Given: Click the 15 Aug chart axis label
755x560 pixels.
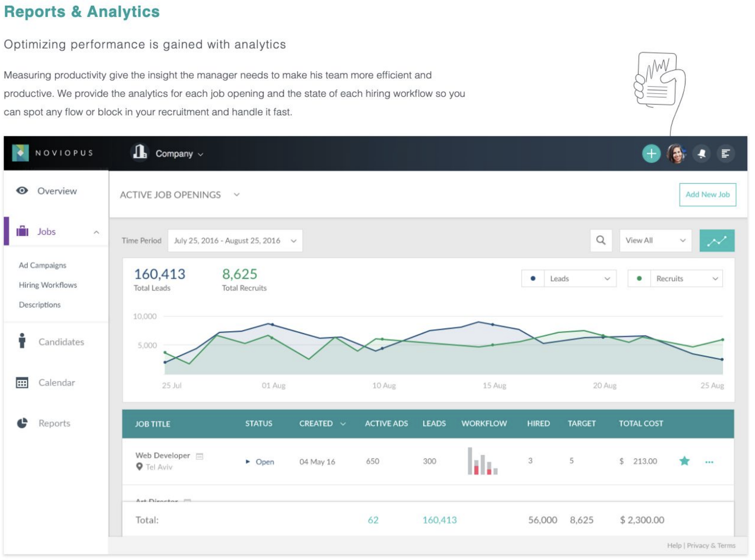Looking at the screenshot, I should pos(494,386).
